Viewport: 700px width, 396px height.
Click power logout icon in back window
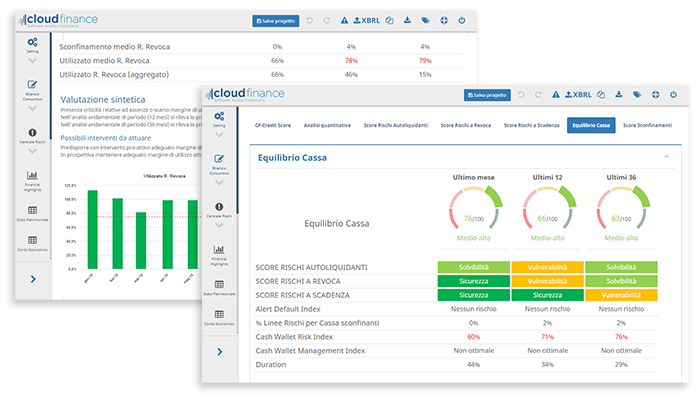(462, 20)
